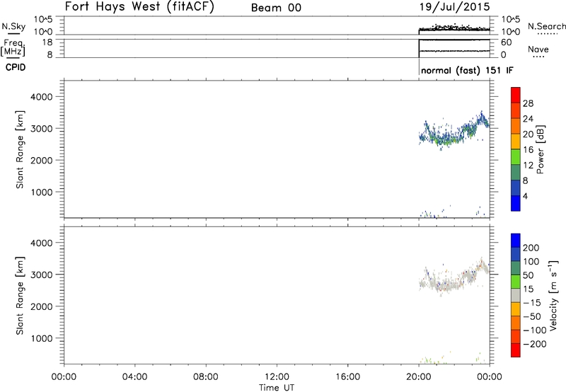This screenshot has width=566, height=392.
Task: Click the 'Nave' legend label
Action: point(538,49)
